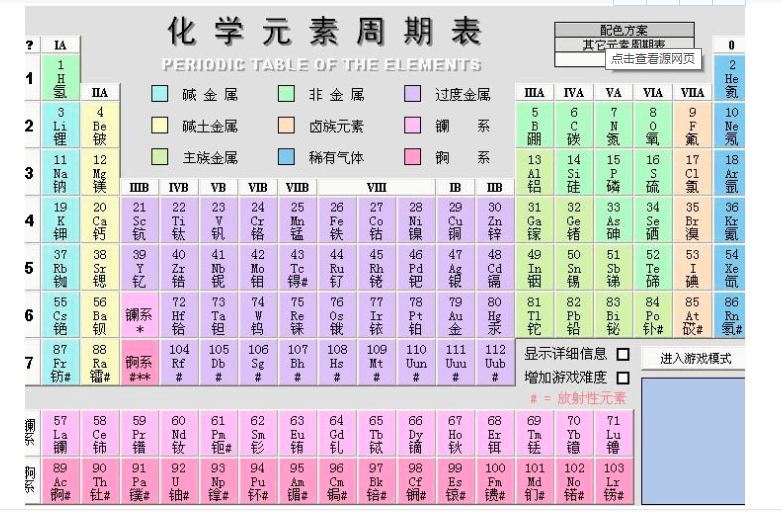
Task: Click francium cell 87 Fr 钫
Action: tap(60, 362)
